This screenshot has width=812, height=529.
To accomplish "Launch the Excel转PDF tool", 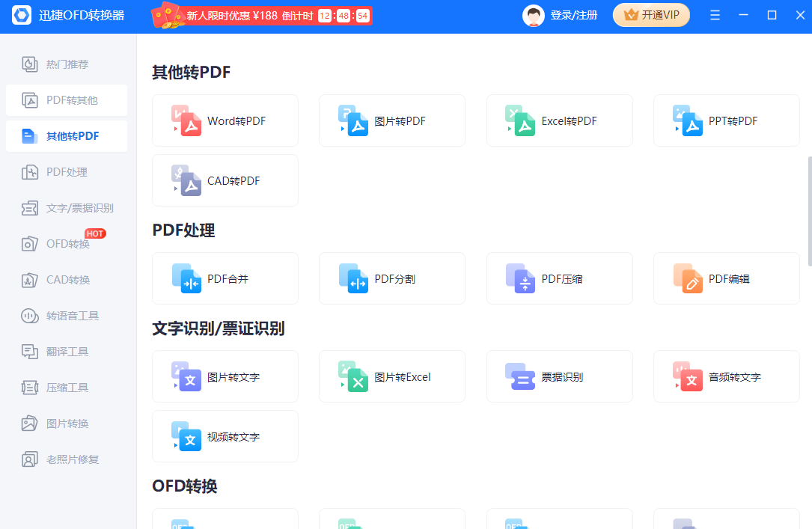I will pyautogui.click(x=559, y=120).
